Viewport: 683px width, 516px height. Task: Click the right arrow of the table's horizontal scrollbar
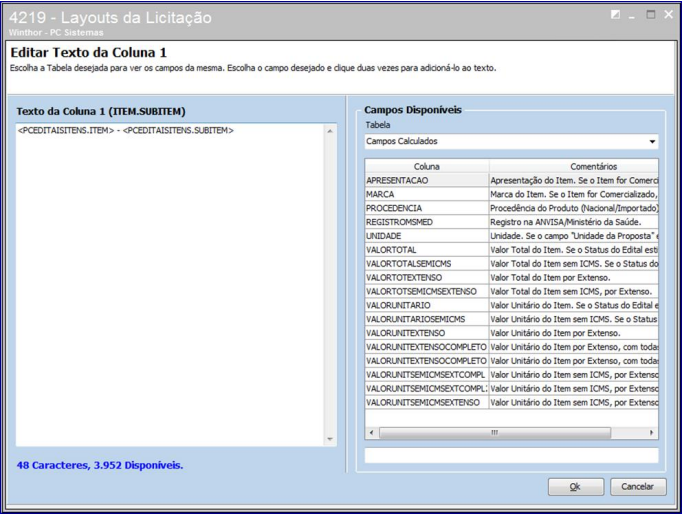(x=652, y=432)
